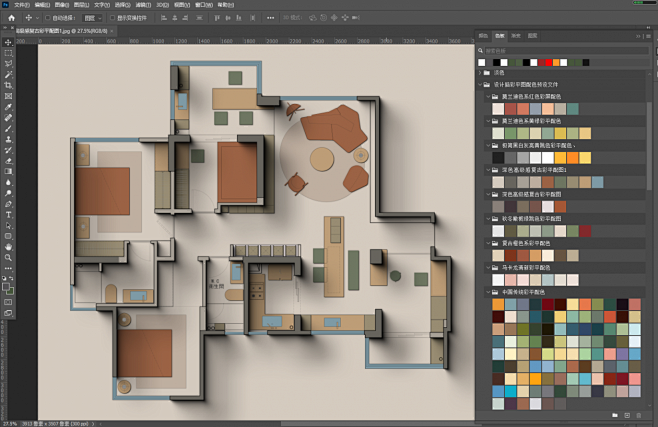Click the Home icon in options bar
Viewport: 658px width, 427px height.
click(x=11, y=18)
